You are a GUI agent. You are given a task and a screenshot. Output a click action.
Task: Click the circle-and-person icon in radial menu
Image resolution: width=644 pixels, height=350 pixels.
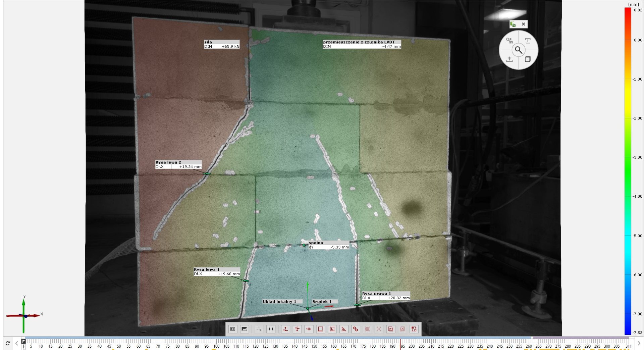pos(509,41)
